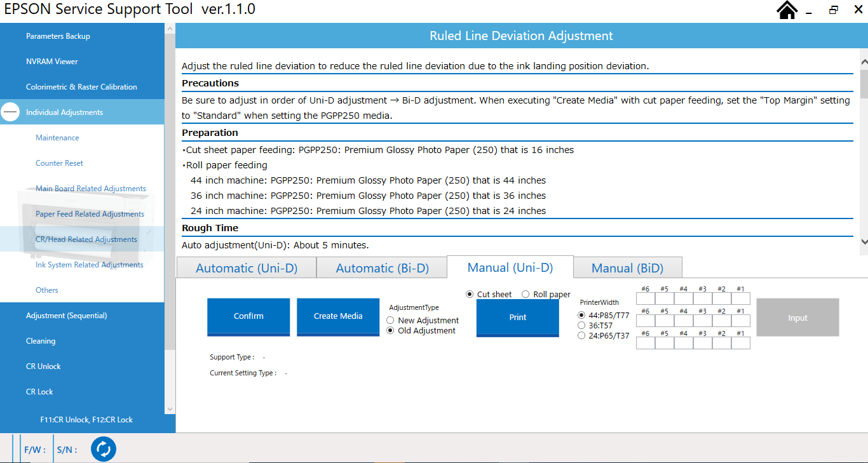868x463 pixels.
Task: Click 'F11:CR Unlock, F12:CR Lock' hint
Action: pos(86,420)
